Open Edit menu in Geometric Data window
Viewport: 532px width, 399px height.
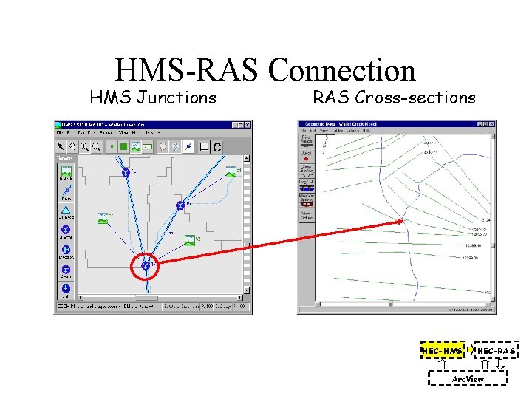point(313,130)
